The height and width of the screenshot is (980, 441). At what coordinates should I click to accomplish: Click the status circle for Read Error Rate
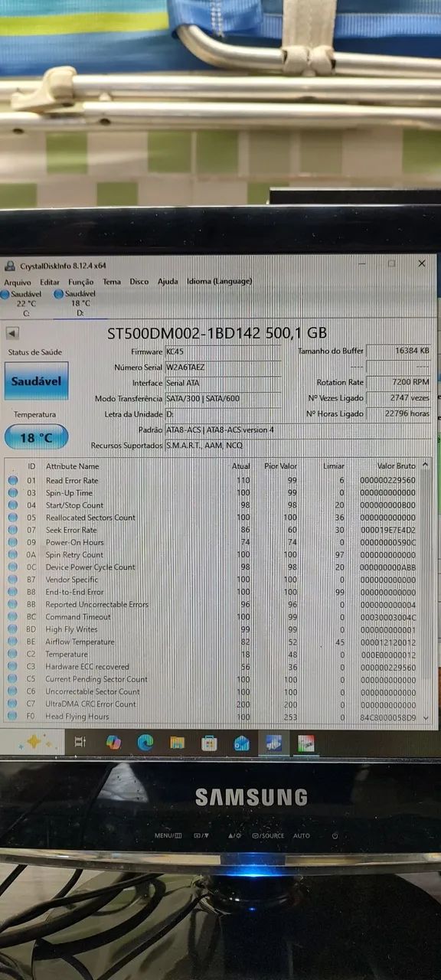[12, 480]
